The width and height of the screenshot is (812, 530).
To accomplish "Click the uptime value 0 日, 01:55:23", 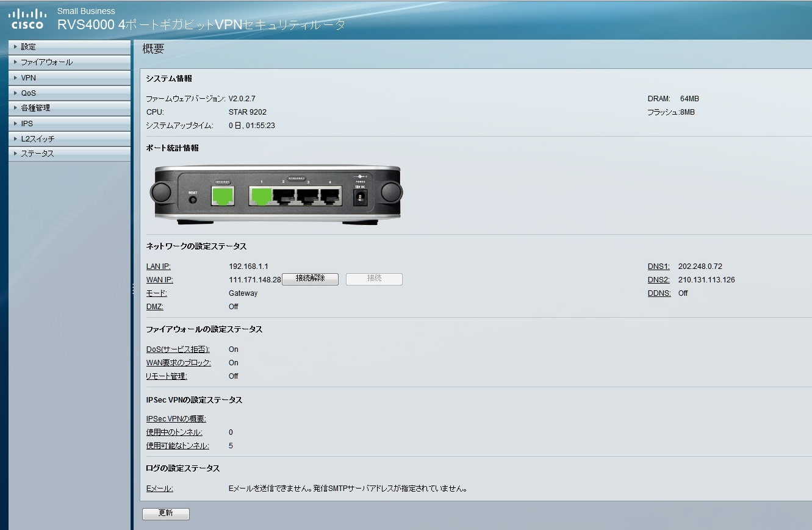I will [x=252, y=126].
